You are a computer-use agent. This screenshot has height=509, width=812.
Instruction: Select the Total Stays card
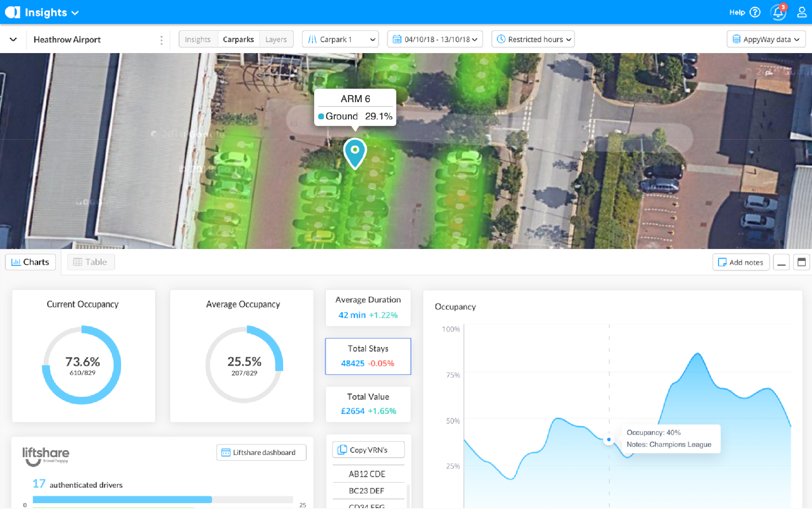click(368, 356)
